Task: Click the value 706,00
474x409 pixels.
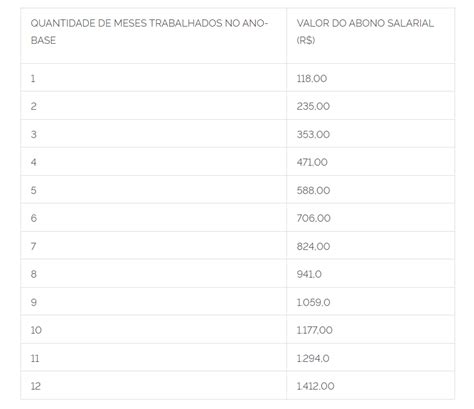Action: [x=313, y=218]
